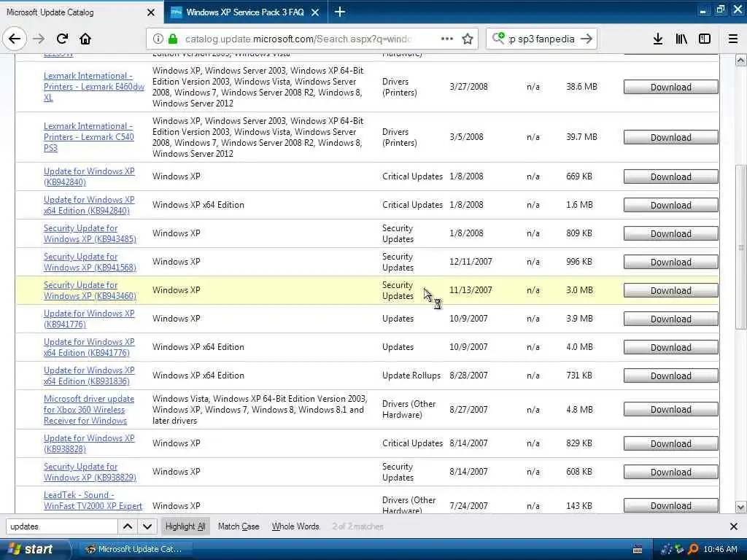Click the keyboard icon in system tray

click(638, 550)
